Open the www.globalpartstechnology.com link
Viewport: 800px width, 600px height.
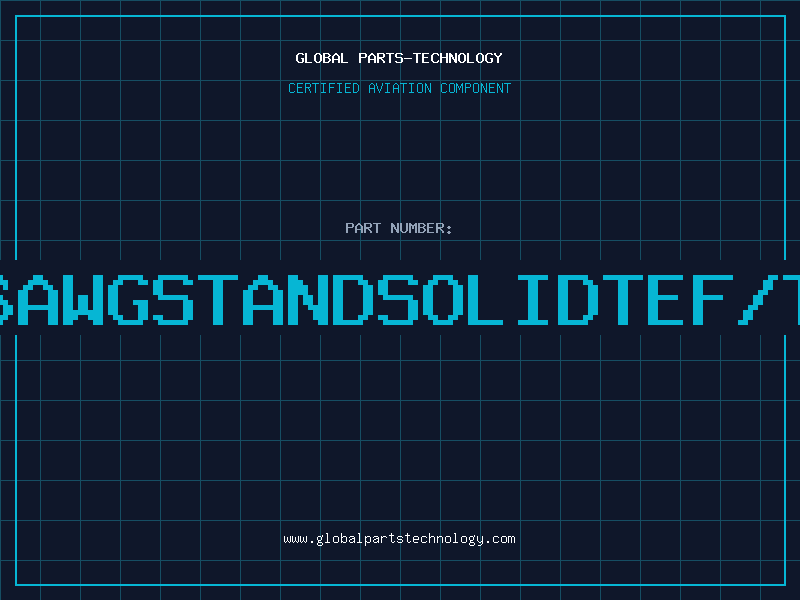(399, 539)
